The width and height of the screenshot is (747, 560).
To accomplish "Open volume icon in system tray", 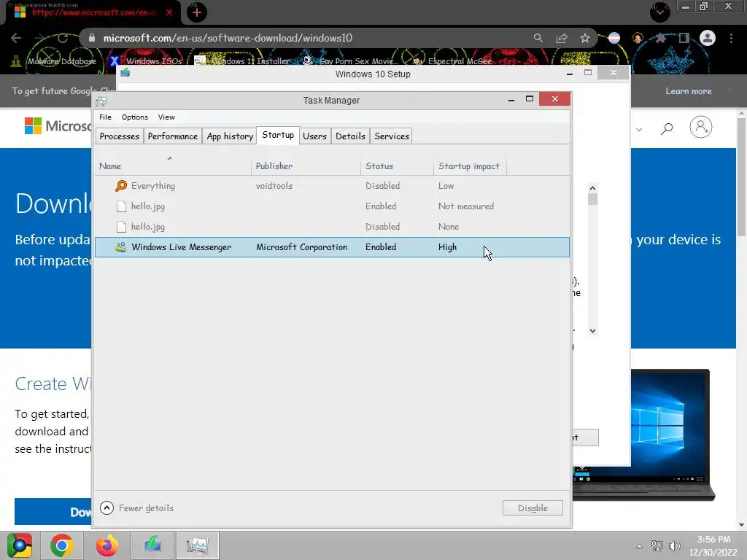I will point(675,546).
